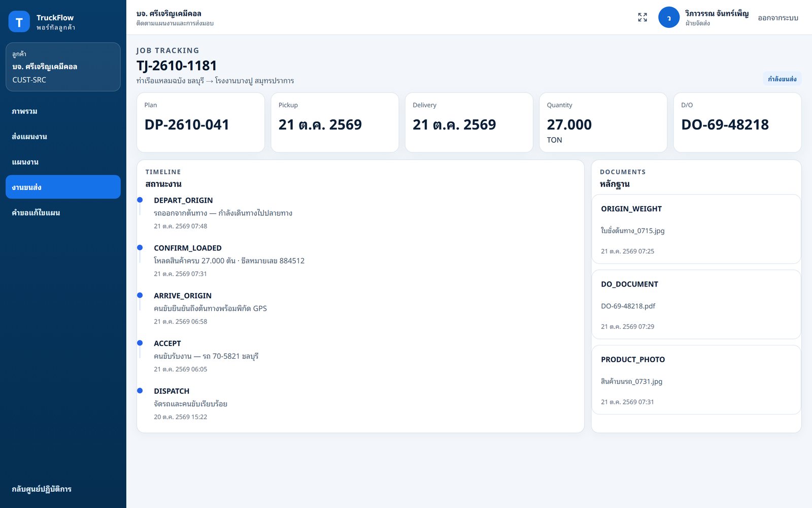Click the กำลังขนส่ง status badge
This screenshot has height=508, width=812.
click(782, 79)
